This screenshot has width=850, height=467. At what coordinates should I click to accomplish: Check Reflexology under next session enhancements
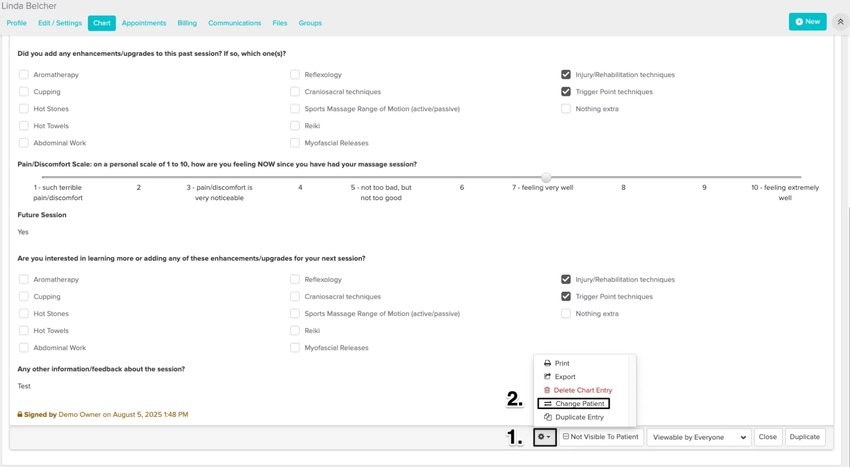[295, 279]
